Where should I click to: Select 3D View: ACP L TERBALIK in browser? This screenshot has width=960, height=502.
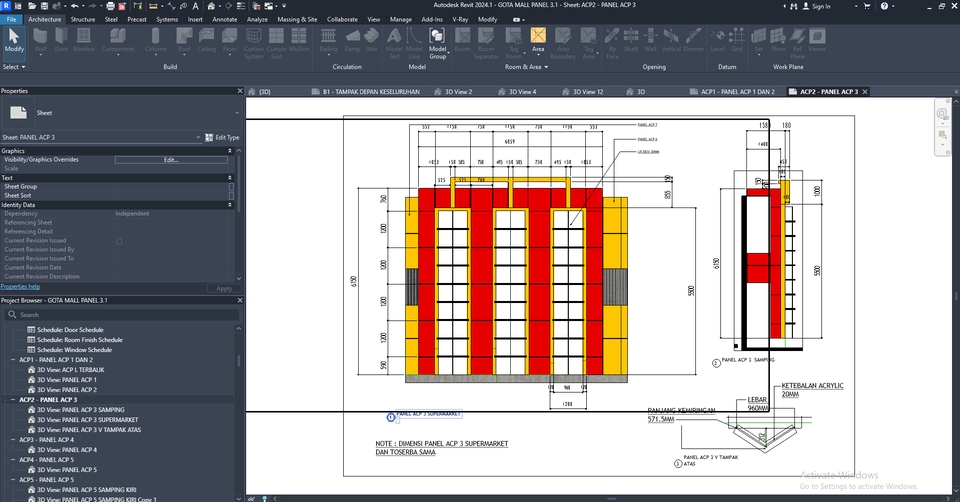coord(70,370)
